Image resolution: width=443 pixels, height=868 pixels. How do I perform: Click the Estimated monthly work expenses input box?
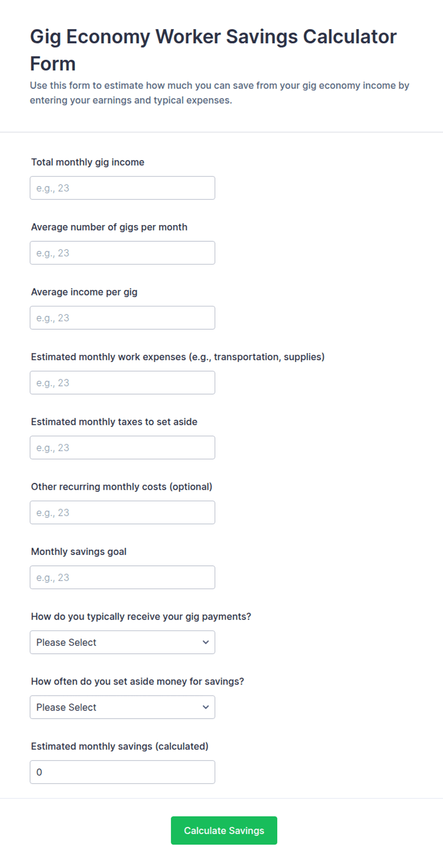[x=122, y=383]
